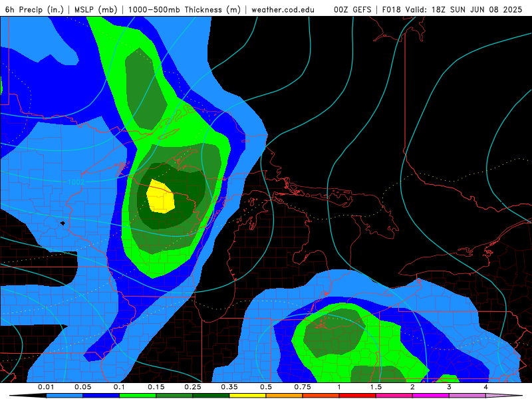Click the light blue 0.01–0.05 legend swatch
Viewport: 532px width, 399px height.
[x=65, y=396]
